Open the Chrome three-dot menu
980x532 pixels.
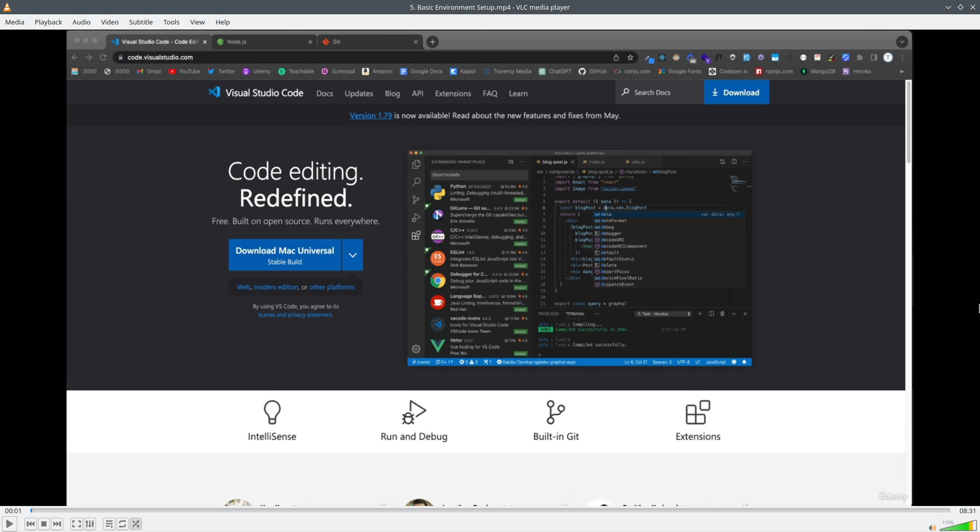[902, 58]
